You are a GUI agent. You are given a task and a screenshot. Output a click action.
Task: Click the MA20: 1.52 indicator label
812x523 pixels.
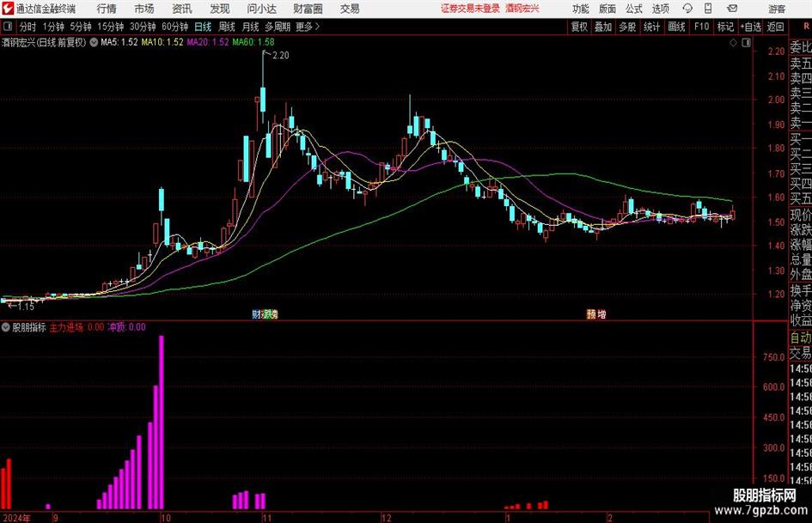(208, 42)
